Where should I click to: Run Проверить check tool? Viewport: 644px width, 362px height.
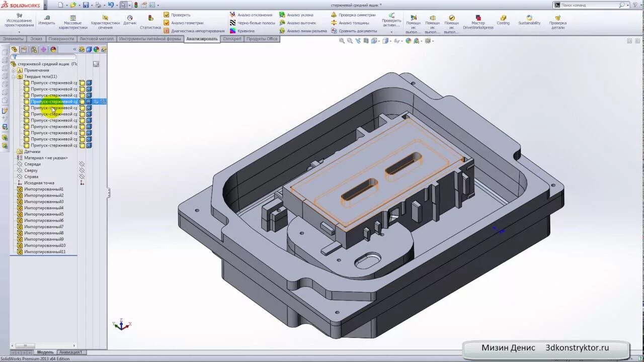click(x=177, y=15)
